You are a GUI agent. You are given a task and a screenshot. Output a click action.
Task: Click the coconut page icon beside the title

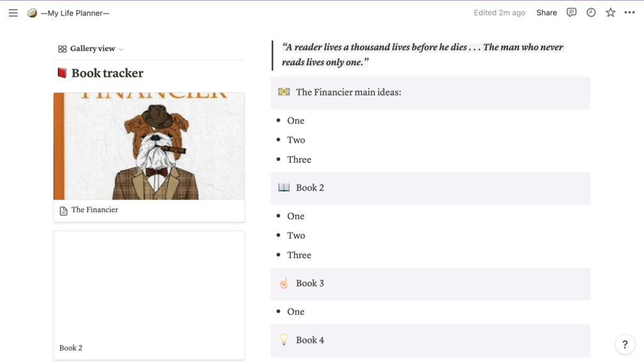point(32,13)
